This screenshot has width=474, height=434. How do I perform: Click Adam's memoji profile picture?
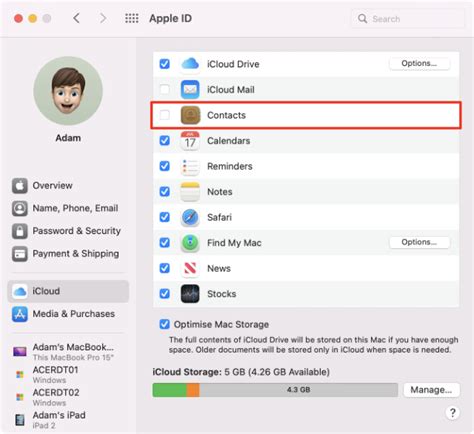[68, 91]
